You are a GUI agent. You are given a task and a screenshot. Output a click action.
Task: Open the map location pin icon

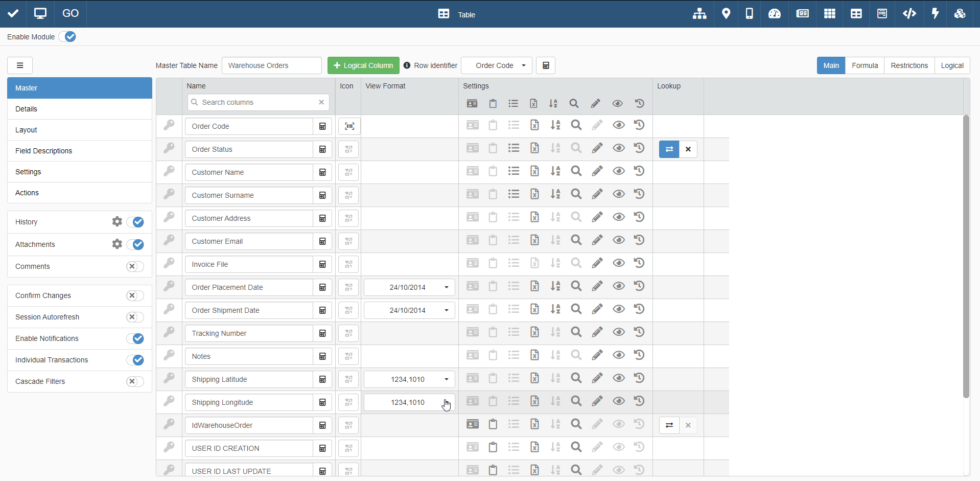(726, 14)
